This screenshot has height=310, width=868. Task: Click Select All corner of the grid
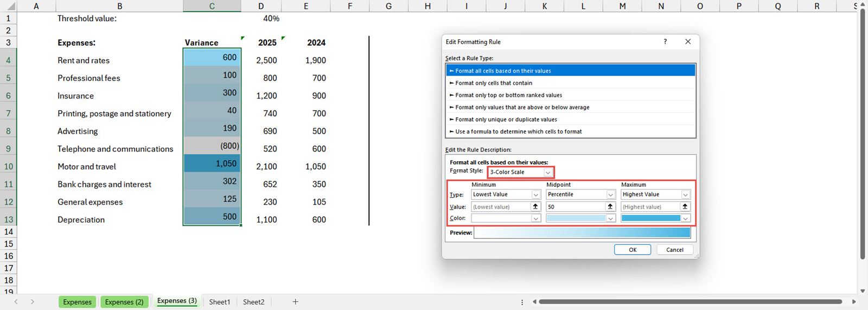tap(8, 6)
